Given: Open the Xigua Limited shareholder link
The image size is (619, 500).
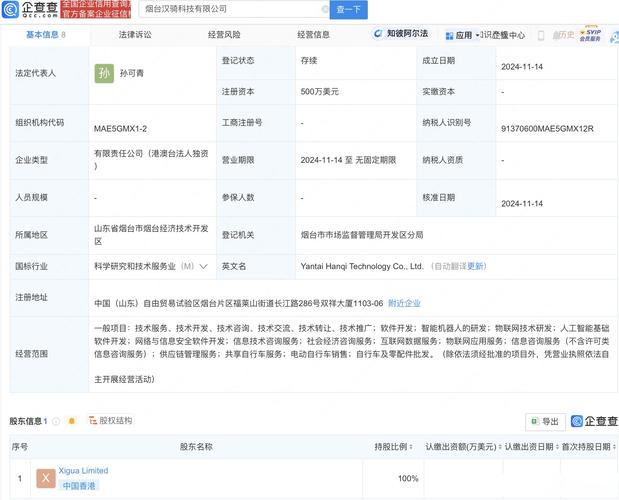Looking at the screenshot, I should pyautogui.click(x=83, y=470).
